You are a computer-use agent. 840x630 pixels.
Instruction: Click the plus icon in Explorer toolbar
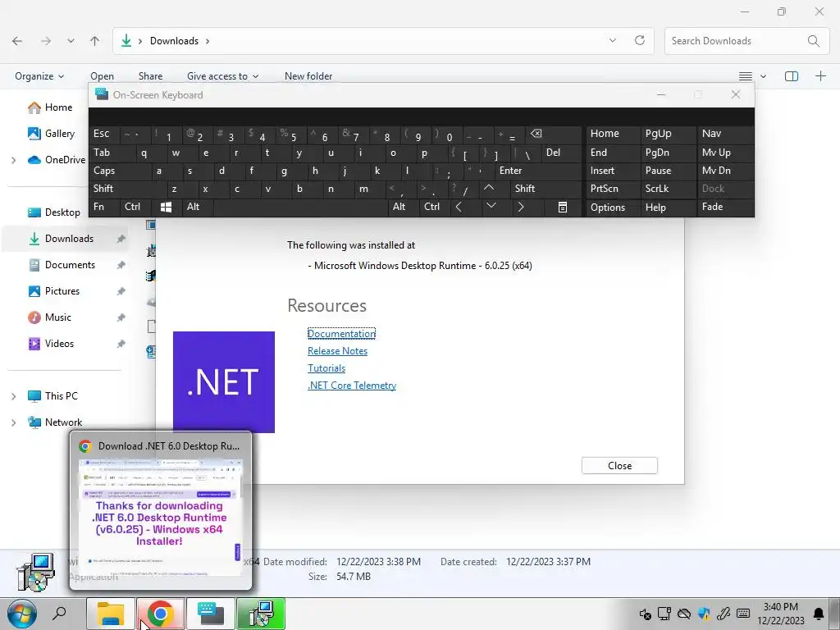[820, 76]
